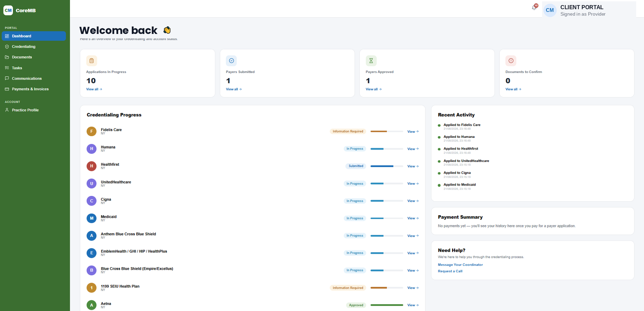View the UnitedHealthcare application

[413, 183]
